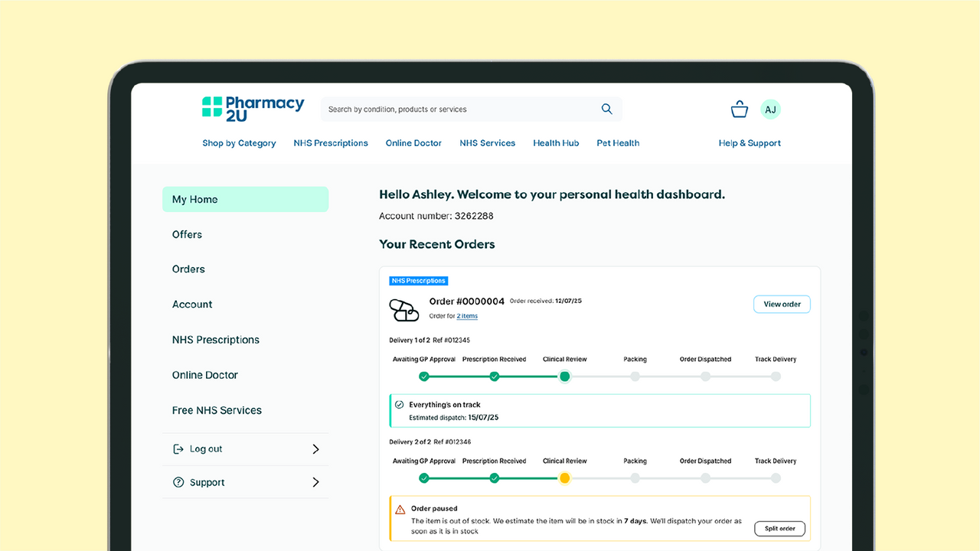Open the shopping basket
The width and height of the screenshot is (980, 551).
pos(739,109)
